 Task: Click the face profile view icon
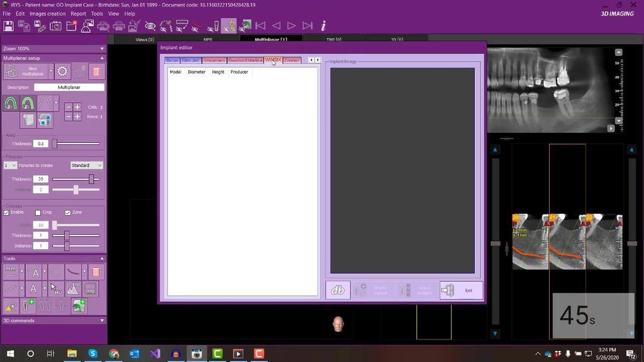[x=28, y=120]
